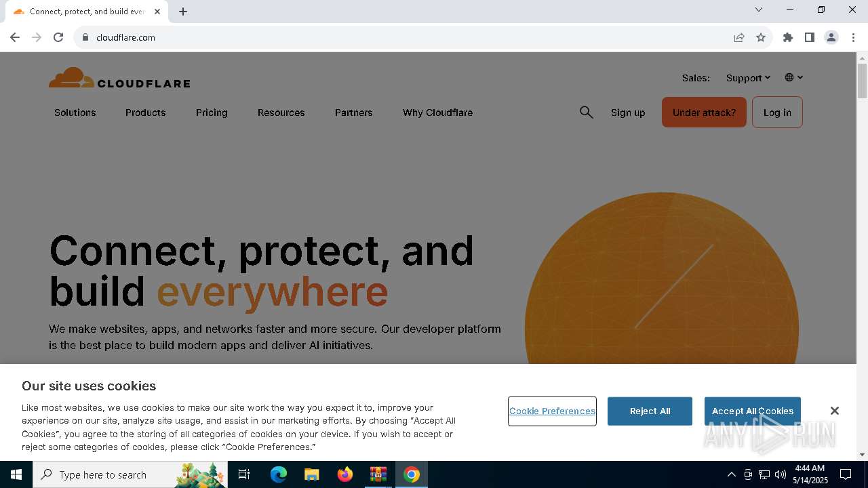The image size is (868, 488).
Task: Launch Firefox from taskbar
Action: 345,474
